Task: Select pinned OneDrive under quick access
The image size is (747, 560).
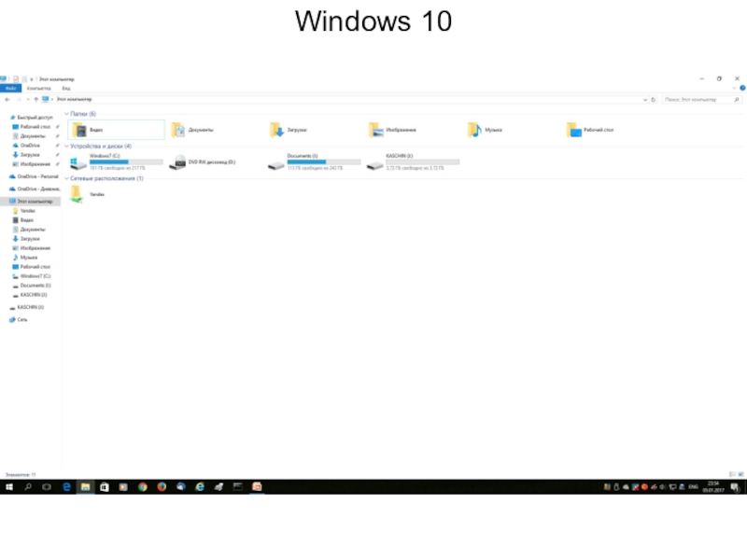Action: coord(26,146)
